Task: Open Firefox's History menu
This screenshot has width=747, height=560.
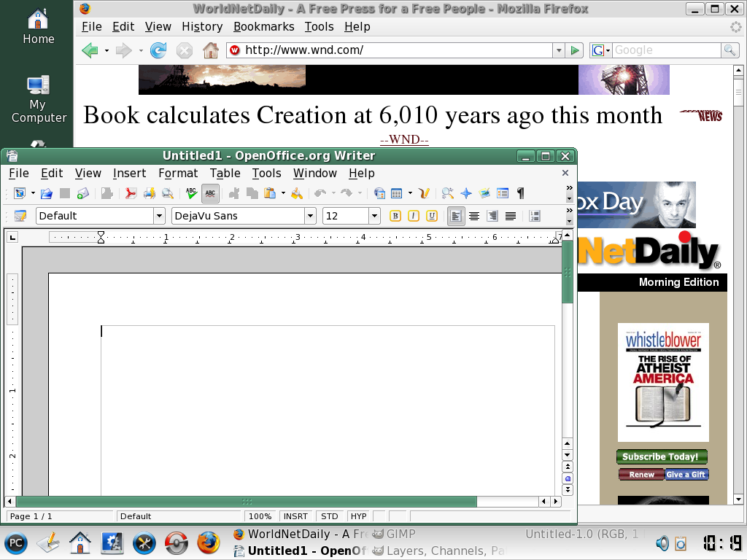Action: pyautogui.click(x=202, y=27)
